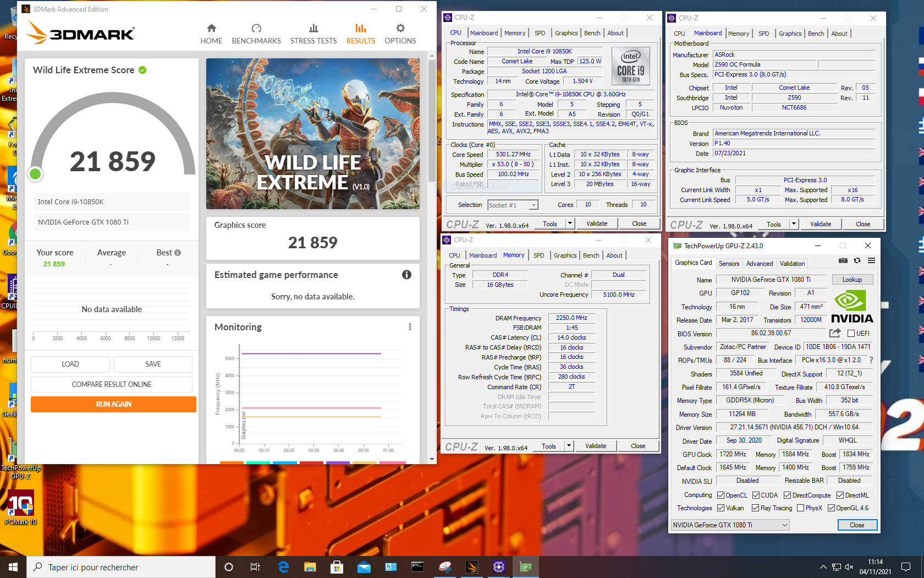Switch to SPD tab in CPU-Z Memory window
Screen dimensions: 924x578
pos(538,255)
